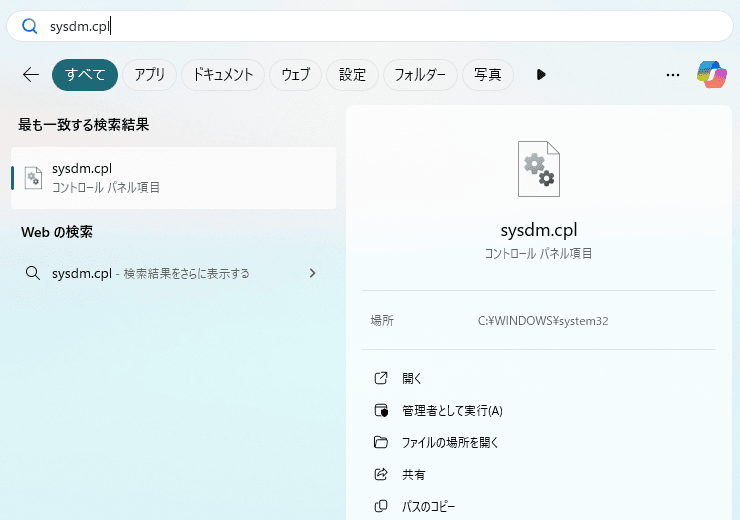
Task: Click the sysdm.cpl search text field
Action: tap(370, 26)
